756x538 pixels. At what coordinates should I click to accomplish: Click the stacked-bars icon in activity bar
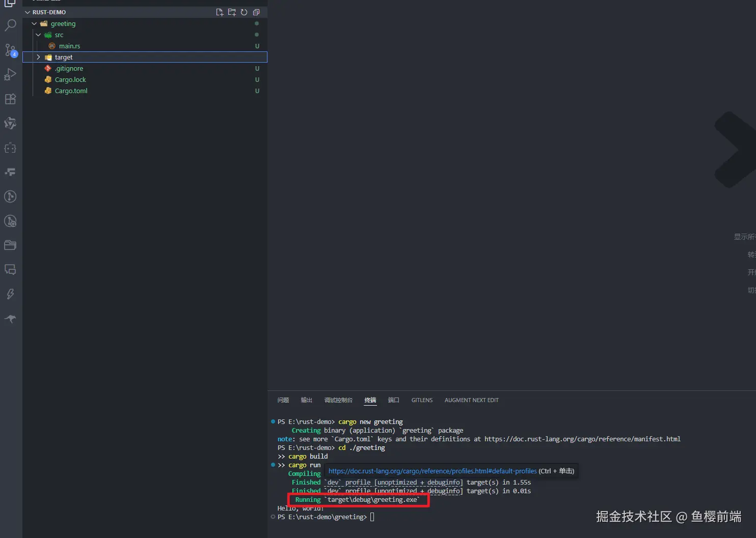tap(10, 172)
